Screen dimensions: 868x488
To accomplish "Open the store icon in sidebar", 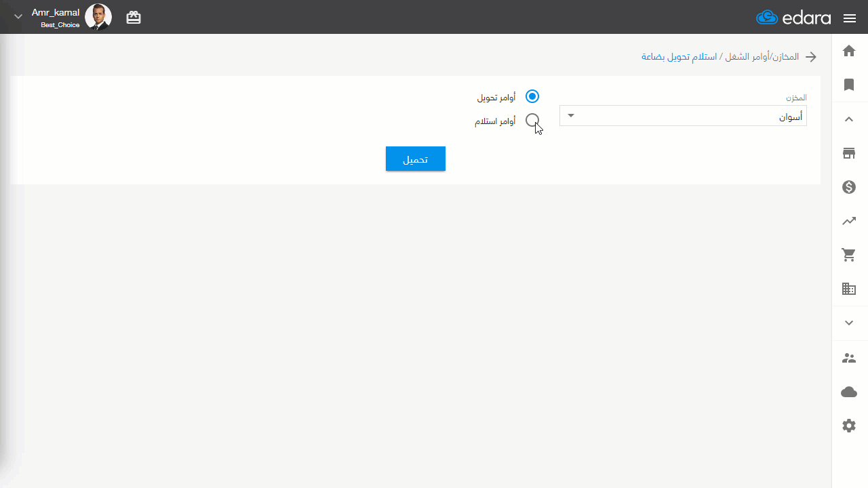I will click(849, 153).
